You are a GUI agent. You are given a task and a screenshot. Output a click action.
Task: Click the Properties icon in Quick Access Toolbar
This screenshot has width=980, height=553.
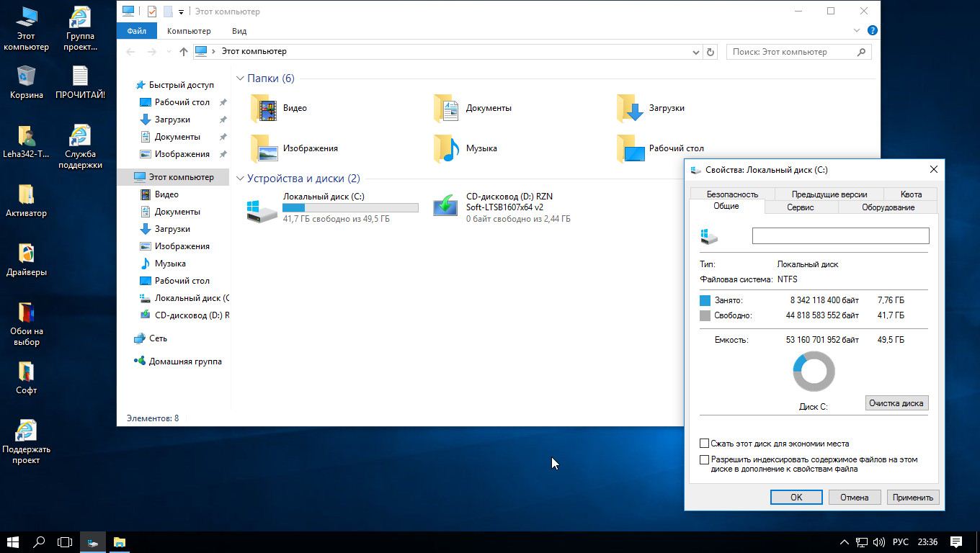pyautogui.click(x=152, y=12)
